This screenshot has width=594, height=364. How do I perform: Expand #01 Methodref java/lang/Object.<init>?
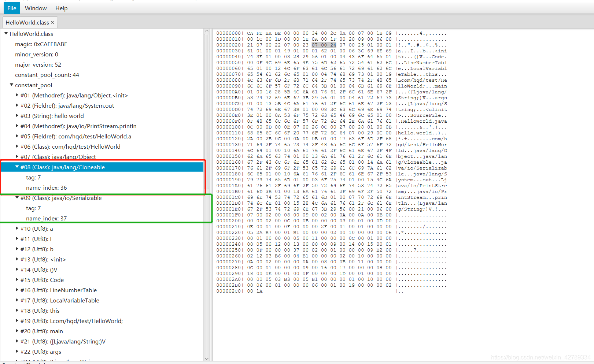click(x=17, y=95)
